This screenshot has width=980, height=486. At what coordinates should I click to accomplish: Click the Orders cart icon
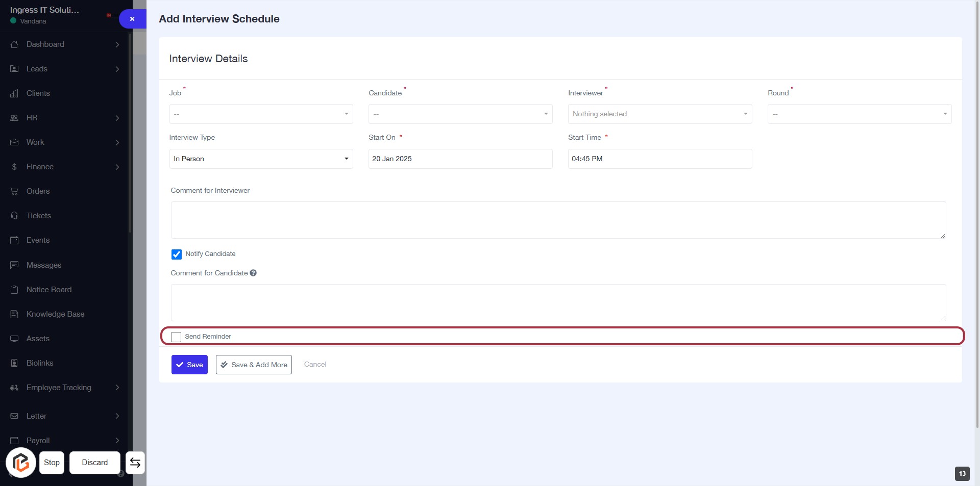pyautogui.click(x=14, y=191)
